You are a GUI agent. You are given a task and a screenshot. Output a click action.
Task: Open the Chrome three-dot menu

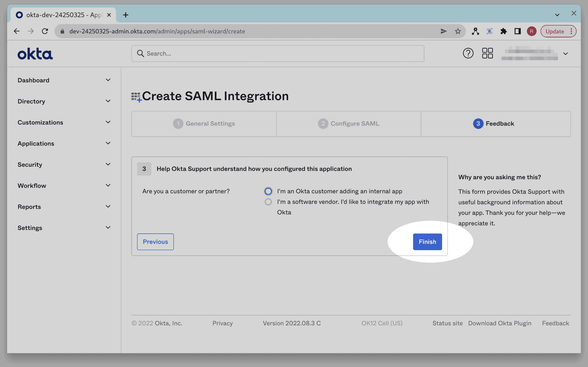pos(571,31)
